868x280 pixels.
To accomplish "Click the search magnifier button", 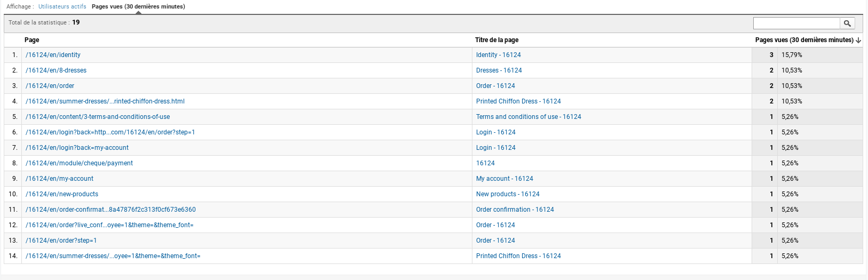I will (847, 23).
